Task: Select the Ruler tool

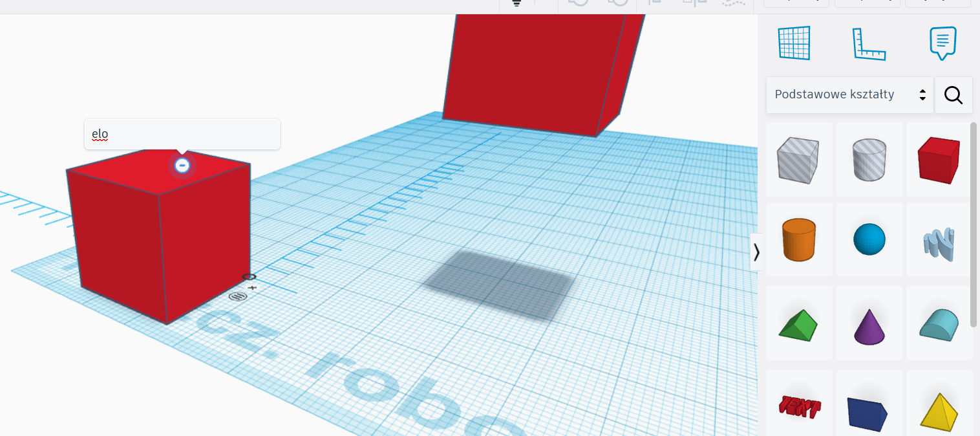Action: (x=868, y=43)
